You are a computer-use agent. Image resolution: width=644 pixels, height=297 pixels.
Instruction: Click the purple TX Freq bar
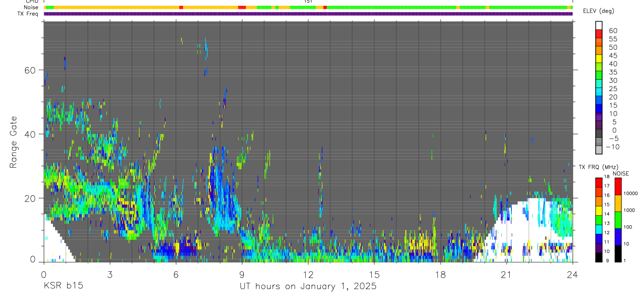[x=308, y=14]
